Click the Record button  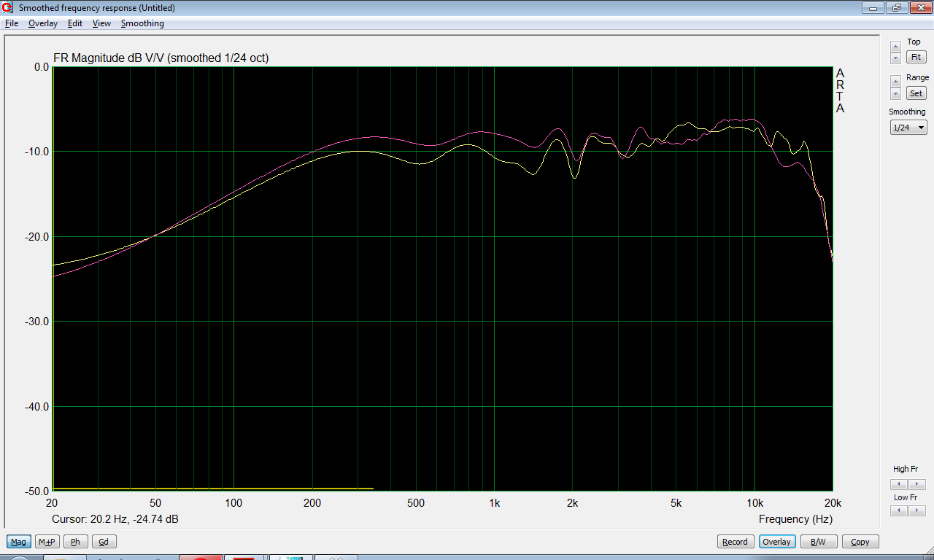[x=735, y=542]
